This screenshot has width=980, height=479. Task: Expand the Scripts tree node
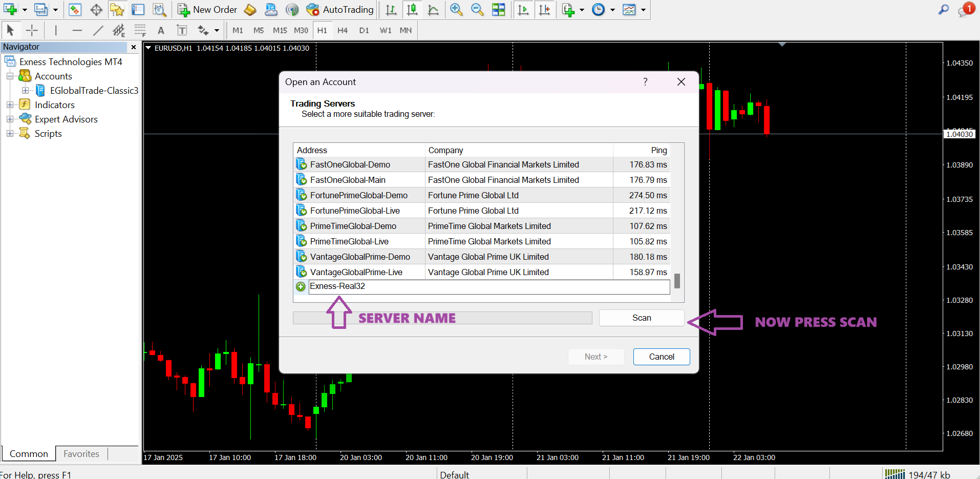[10, 134]
